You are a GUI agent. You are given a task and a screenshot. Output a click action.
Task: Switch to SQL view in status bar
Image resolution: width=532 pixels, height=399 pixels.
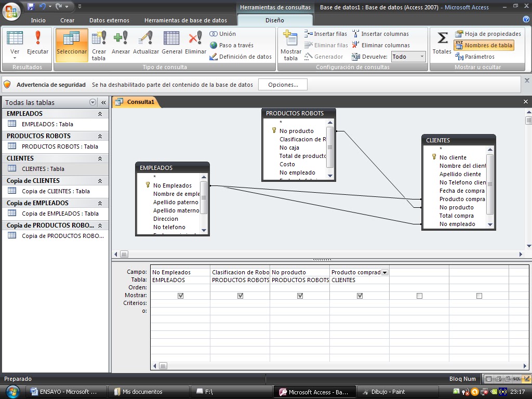(516, 379)
